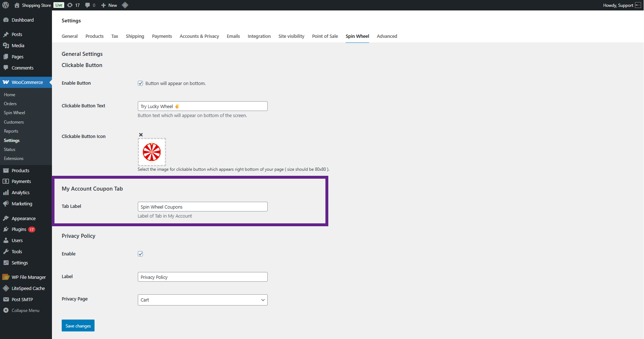Open WP File Manager in sidebar

coord(29,277)
